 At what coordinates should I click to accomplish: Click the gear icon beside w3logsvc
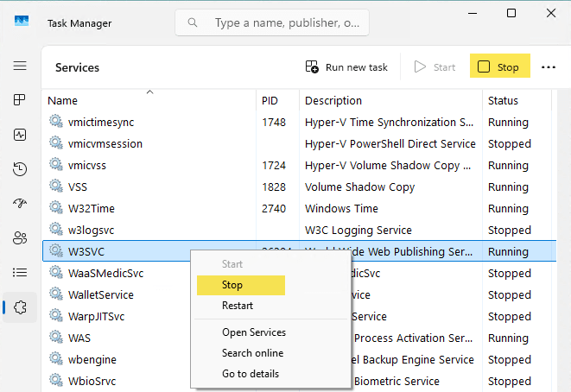56,229
